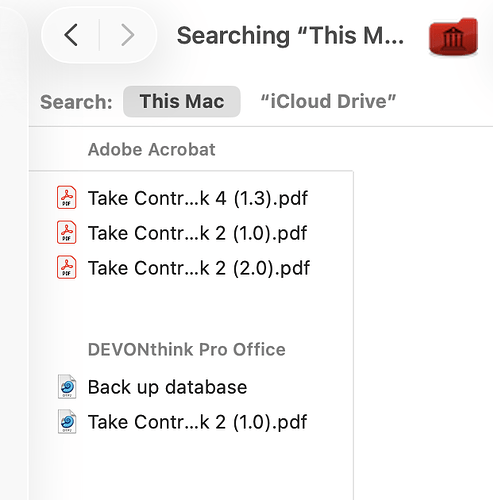Image resolution: width=493 pixels, height=500 pixels.
Task: Click the Search: label in scope bar
Action: [x=76, y=102]
